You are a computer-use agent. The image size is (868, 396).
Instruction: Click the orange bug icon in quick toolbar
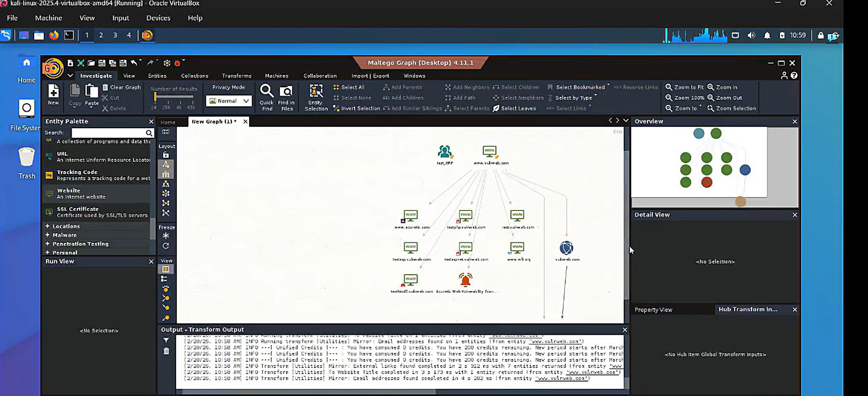coord(177,63)
